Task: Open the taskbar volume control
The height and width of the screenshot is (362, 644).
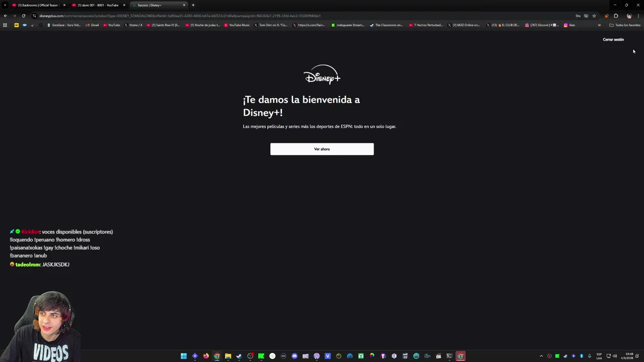Action: (615, 356)
